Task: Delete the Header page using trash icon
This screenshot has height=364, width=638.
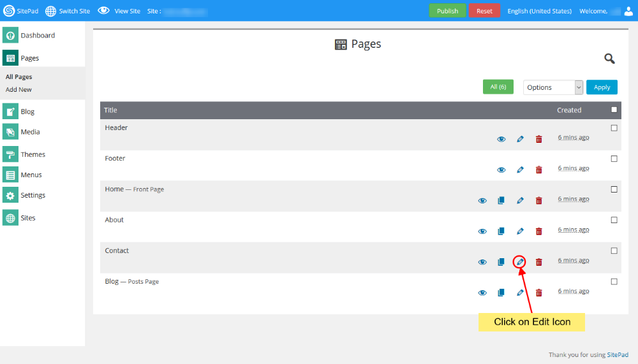Action: [538, 139]
